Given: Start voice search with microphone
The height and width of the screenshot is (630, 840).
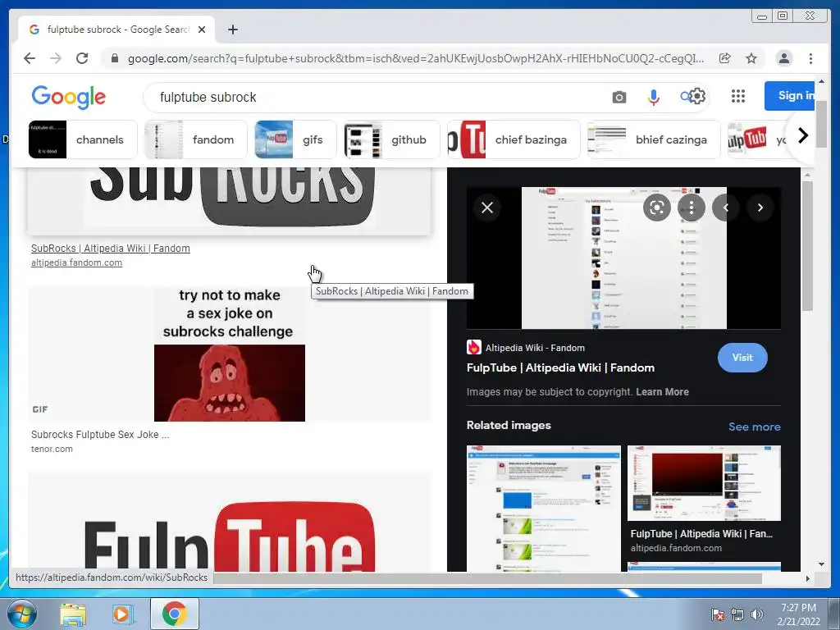Looking at the screenshot, I should point(653,97).
